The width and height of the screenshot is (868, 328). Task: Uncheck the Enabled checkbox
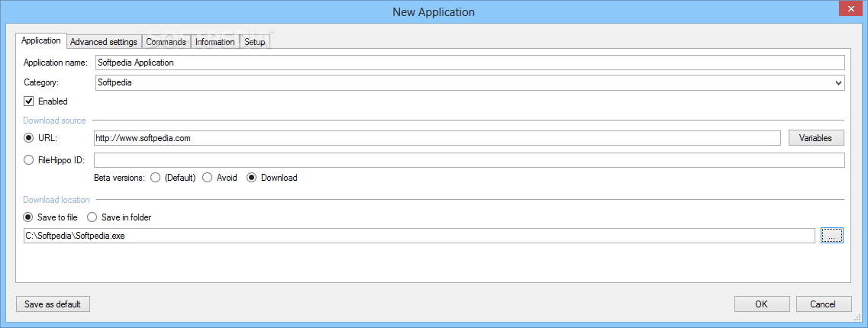(x=29, y=101)
